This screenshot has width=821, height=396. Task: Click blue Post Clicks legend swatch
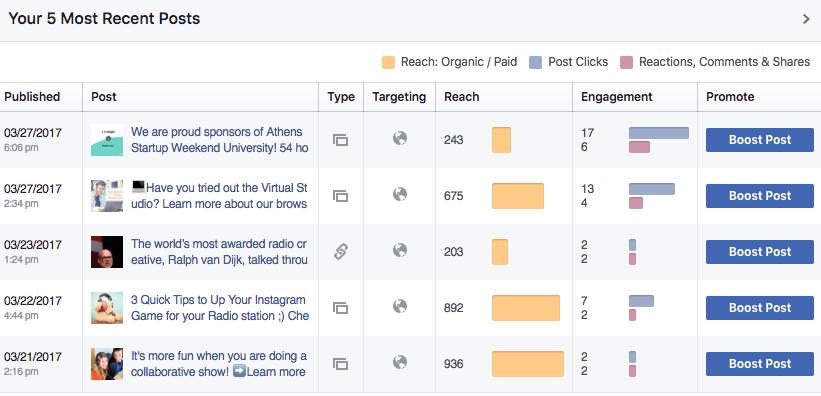point(536,62)
